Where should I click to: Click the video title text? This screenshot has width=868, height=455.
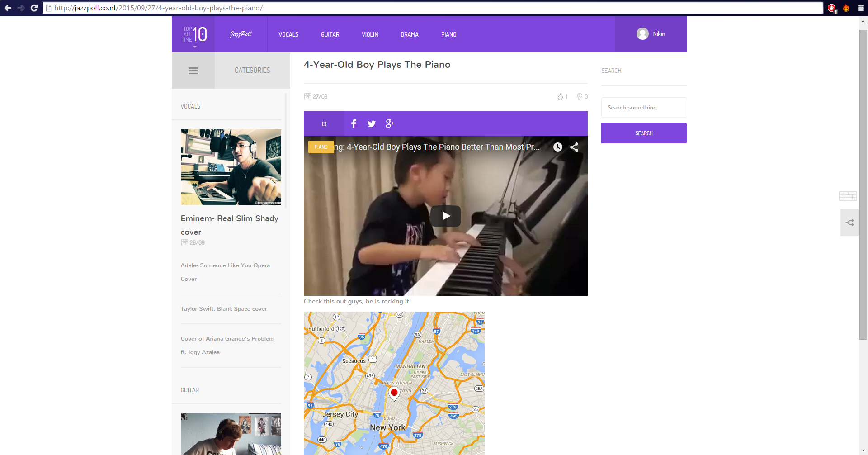click(437, 147)
